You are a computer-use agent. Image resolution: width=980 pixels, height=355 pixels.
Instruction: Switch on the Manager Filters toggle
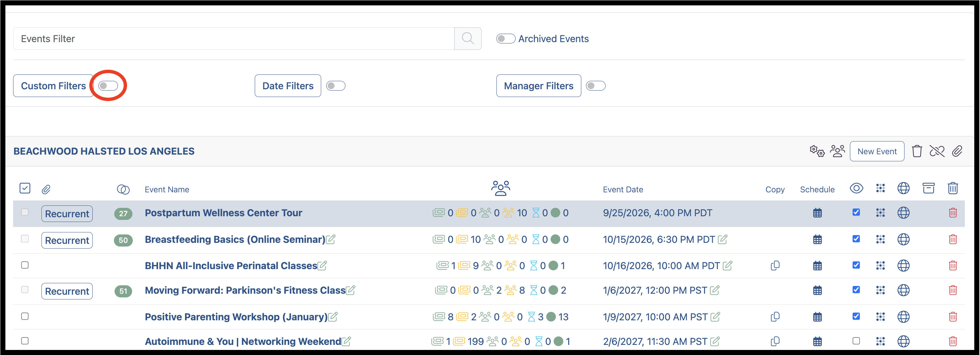coord(595,86)
